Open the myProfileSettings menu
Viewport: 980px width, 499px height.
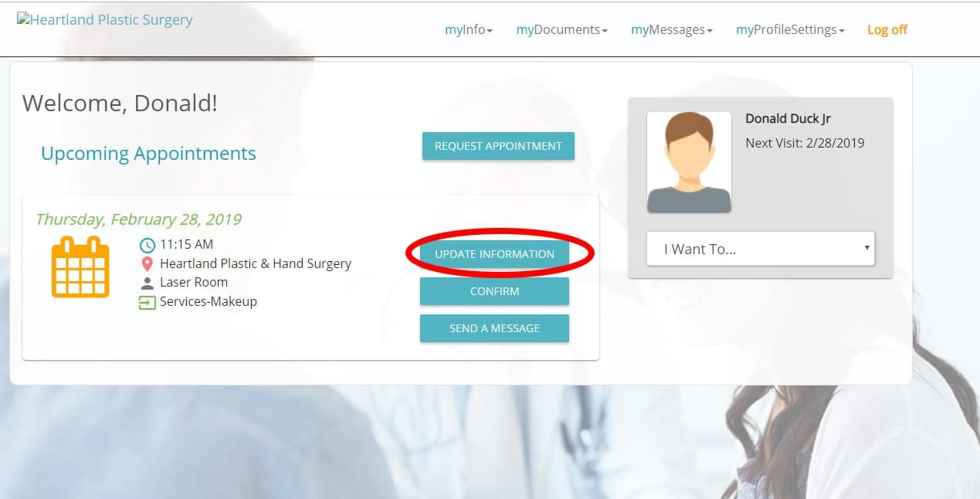(x=790, y=30)
